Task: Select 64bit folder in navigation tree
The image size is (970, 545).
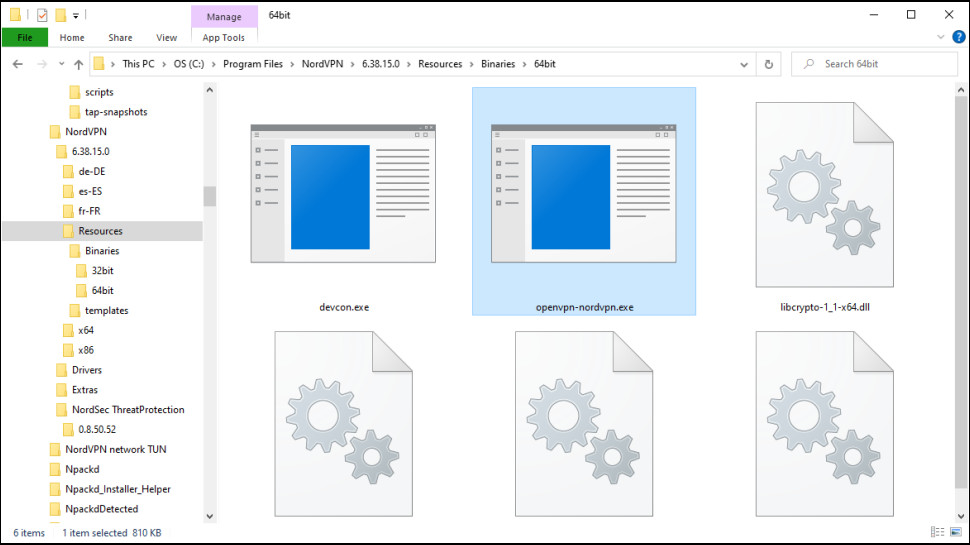Action: point(102,290)
